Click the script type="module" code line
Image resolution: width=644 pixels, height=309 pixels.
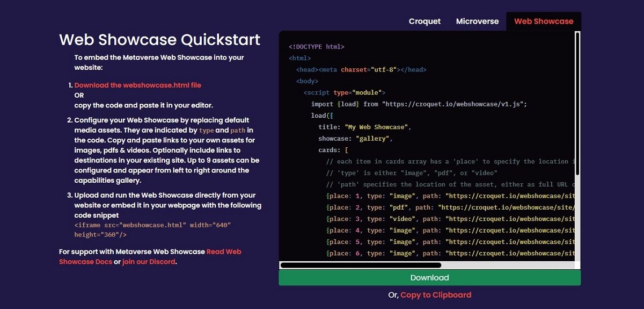345,92
